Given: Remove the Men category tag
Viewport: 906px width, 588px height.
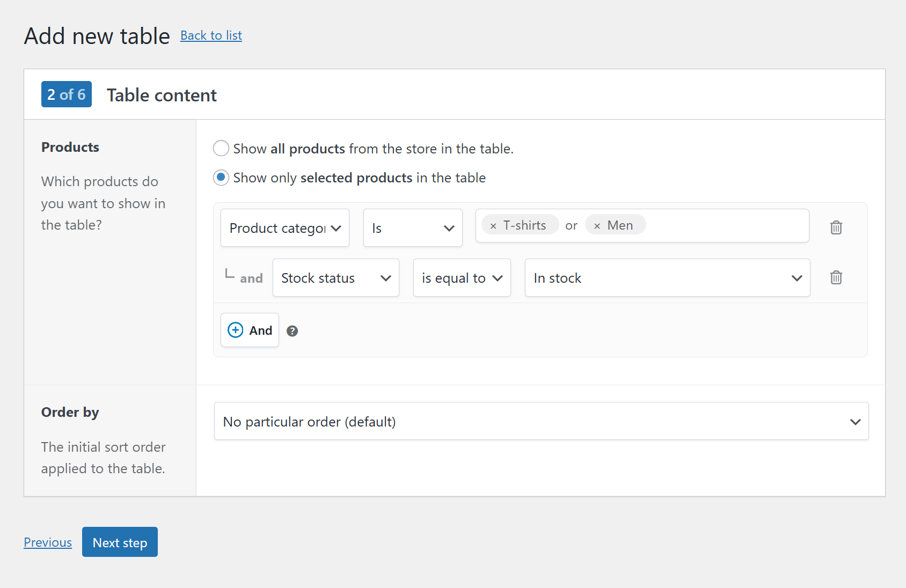Looking at the screenshot, I should click(x=596, y=225).
